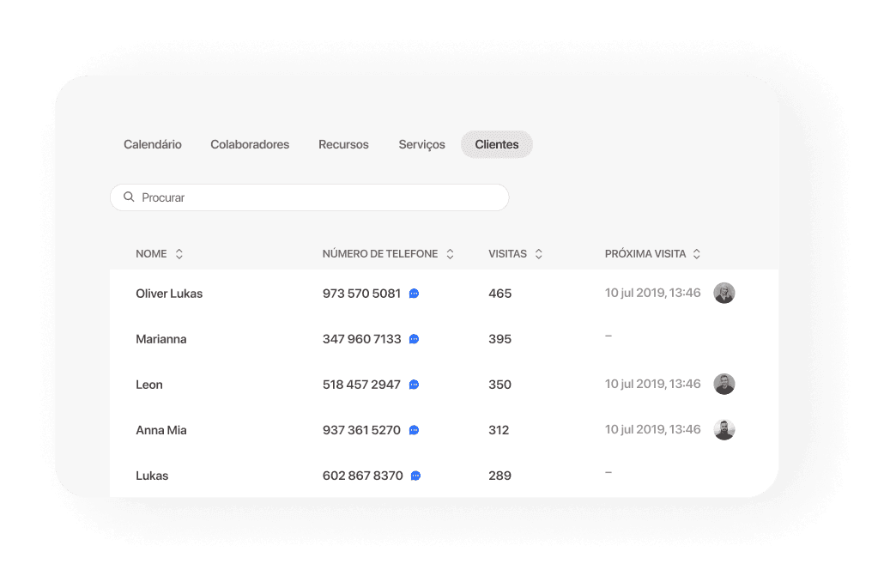
Task: Switch to the Calendário tab
Action: coord(152,144)
